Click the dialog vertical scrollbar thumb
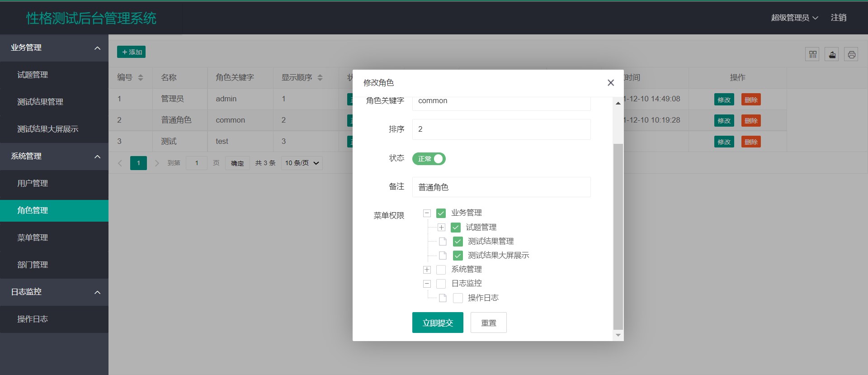868x375 pixels. pos(618,237)
